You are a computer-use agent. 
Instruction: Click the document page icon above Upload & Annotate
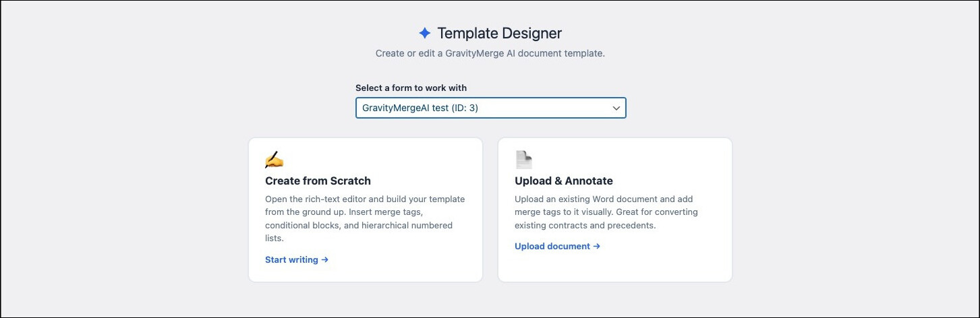pos(524,160)
